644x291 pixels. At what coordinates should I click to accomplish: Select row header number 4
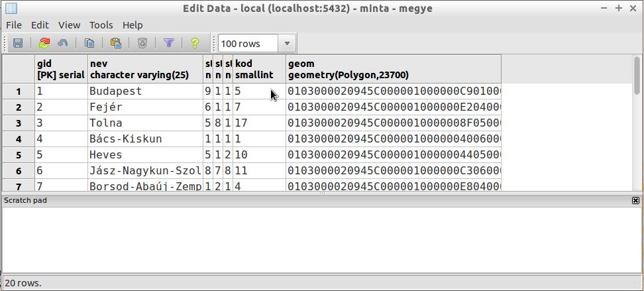coord(19,139)
